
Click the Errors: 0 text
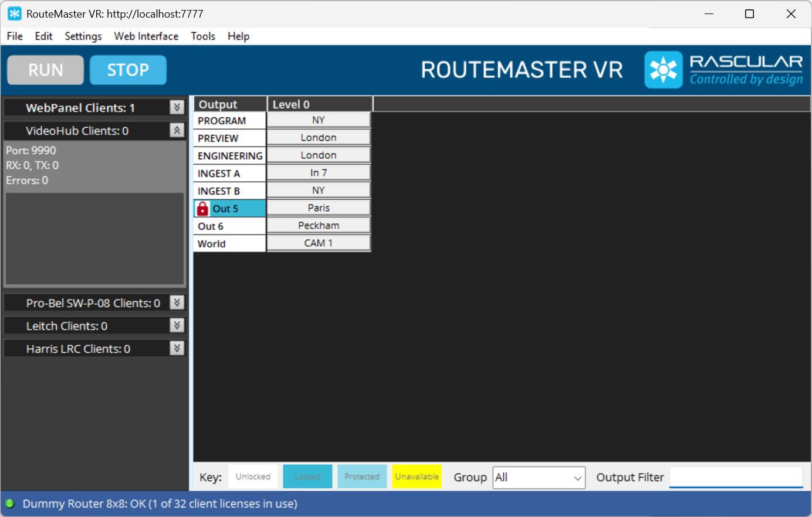coord(27,181)
